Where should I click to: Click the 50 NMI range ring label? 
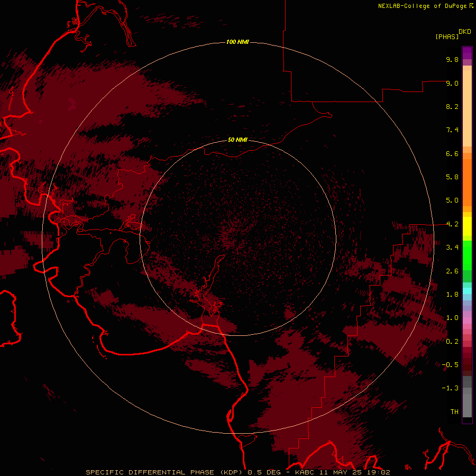(x=237, y=140)
